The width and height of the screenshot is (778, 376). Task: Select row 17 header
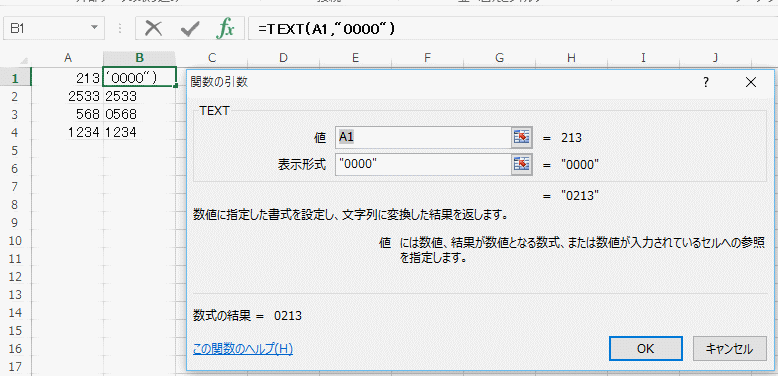15,367
